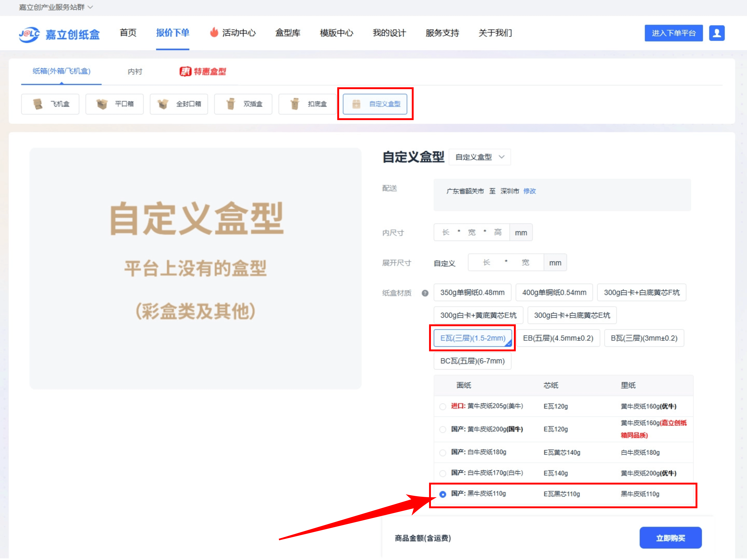Switch to the 纸箱(外箱/飞机盒) tab
Viewport: 747px width, 560px height.
(62, 71)
